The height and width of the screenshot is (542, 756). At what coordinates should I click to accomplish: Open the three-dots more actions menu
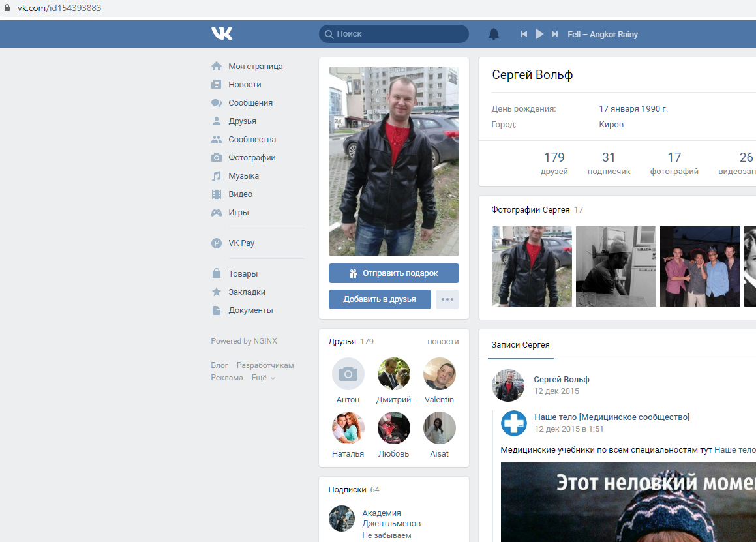(x=447, y=299)
